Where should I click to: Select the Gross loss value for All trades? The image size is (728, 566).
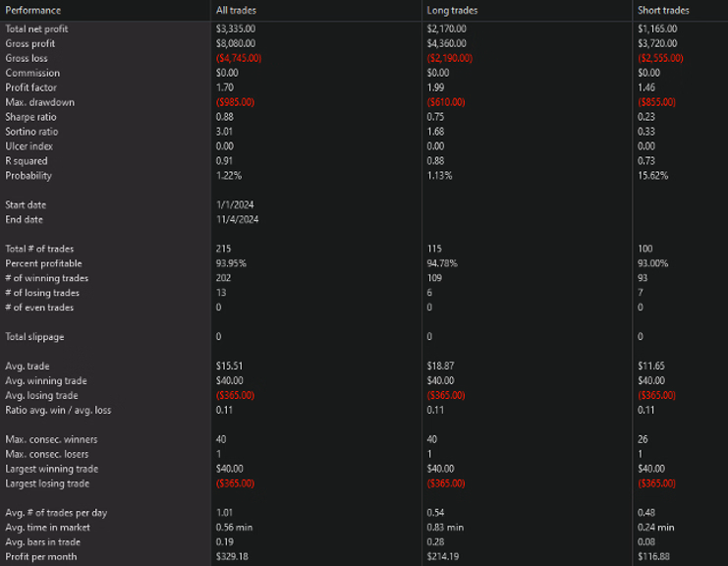point(237,58)
